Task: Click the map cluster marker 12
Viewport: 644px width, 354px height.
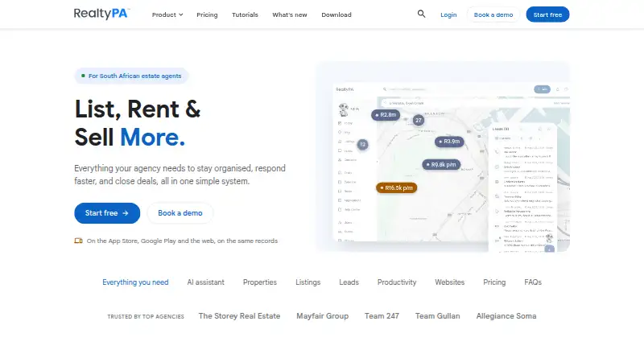Action: point(363,145)
